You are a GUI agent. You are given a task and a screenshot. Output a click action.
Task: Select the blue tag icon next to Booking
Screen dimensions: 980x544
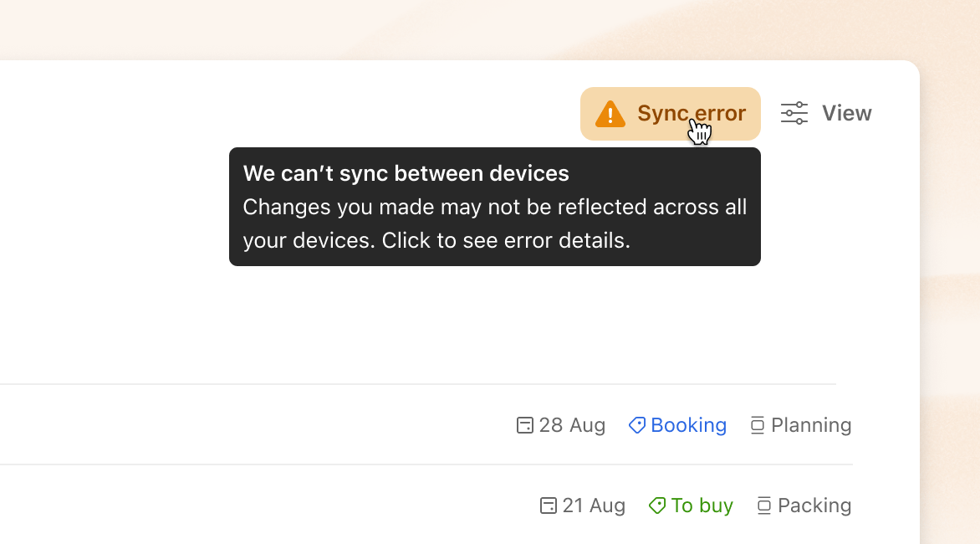[637, 424]
